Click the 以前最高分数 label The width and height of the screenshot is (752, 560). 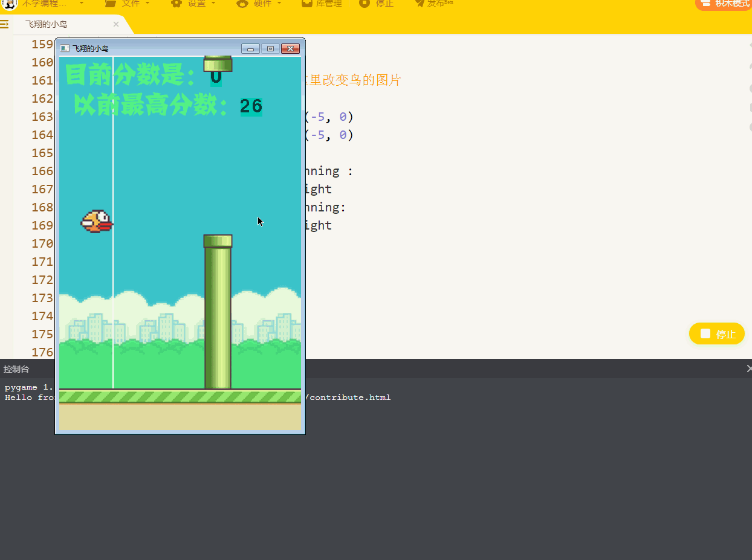coord(151,106)
